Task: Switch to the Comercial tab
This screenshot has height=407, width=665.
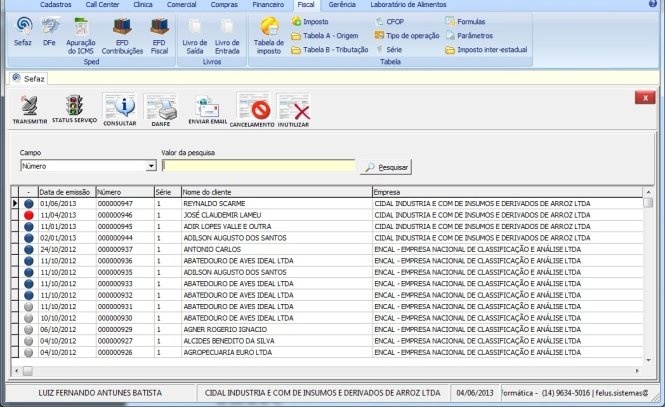Action: [x=182, y=5]
